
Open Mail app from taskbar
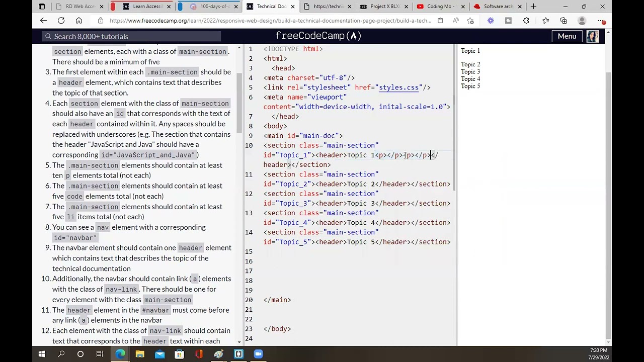tap(159, 354)
